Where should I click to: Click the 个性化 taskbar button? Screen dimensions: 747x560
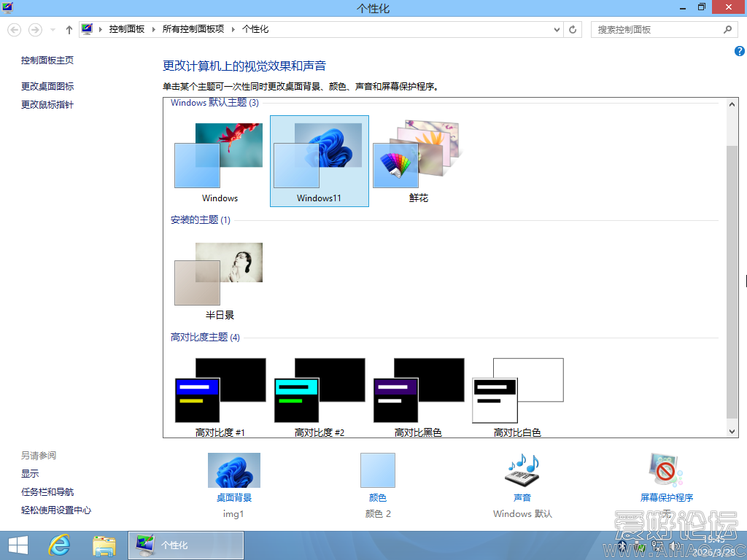pyautogui.click(x=186, y=545)
